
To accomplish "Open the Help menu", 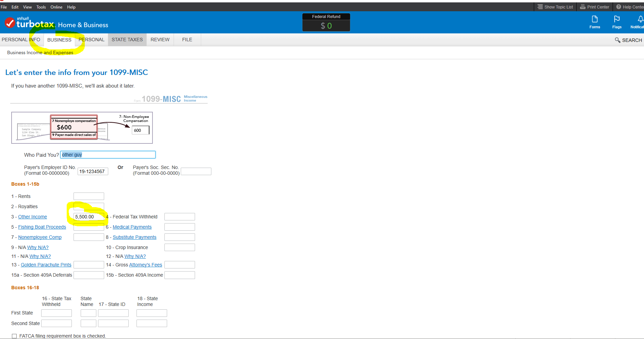I will pos(71,7).
